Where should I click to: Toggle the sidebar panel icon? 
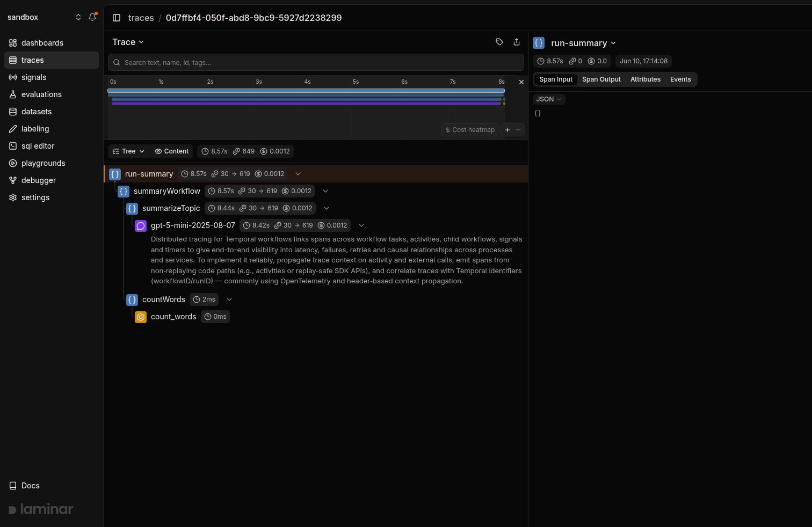coord(117,18)
